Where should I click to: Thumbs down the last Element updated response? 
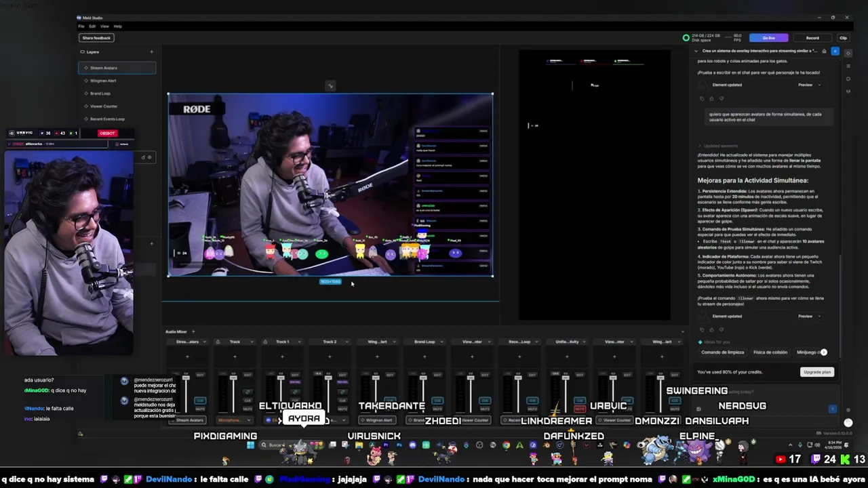tap(722, 329)
